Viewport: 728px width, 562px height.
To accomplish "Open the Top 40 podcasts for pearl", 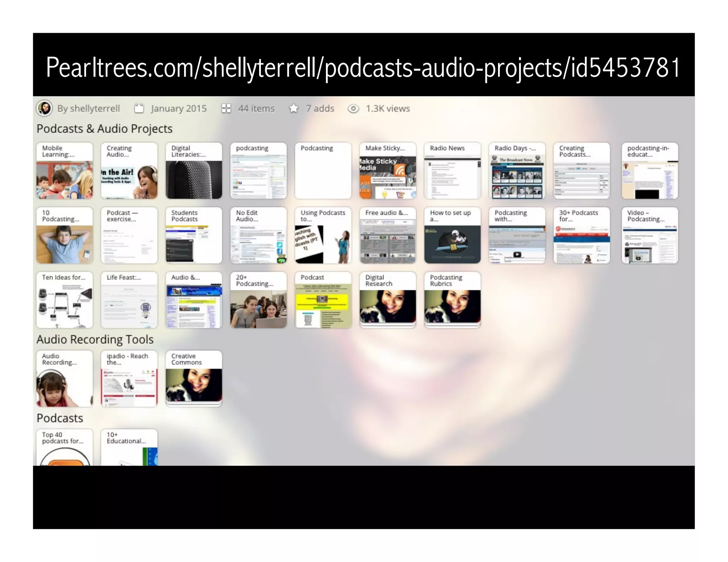I will 65,448.
